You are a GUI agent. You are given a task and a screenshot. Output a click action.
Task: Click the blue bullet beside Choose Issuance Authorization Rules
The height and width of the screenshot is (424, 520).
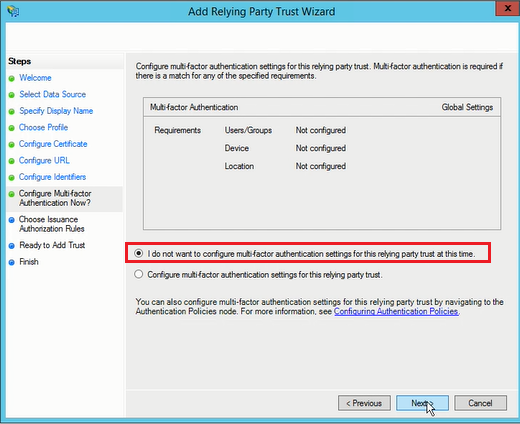(12, 220)
